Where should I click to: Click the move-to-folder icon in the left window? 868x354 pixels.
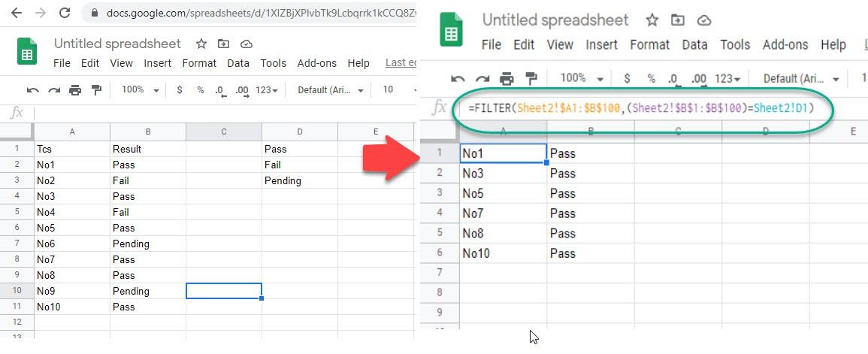223,44
